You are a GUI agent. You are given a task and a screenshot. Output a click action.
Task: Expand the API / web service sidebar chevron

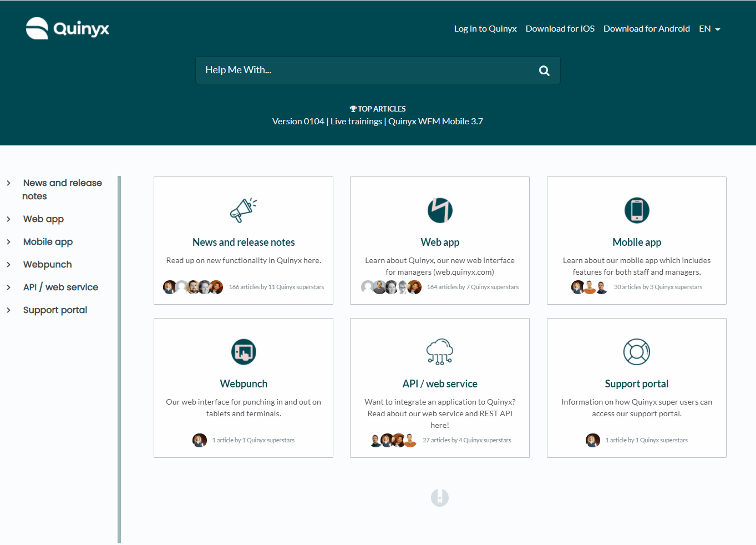[8, 287]
